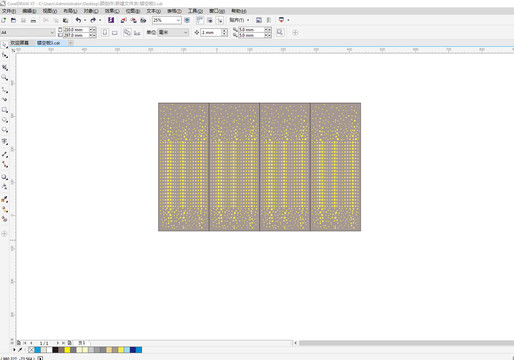Toggle Show grid button

point(210,20)
